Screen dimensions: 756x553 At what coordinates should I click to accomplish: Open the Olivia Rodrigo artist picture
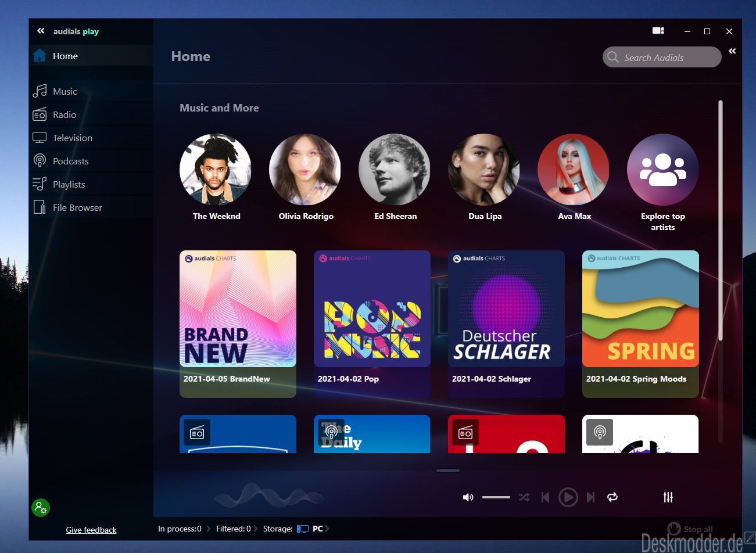pyautogui.click(x=305, y=170)
